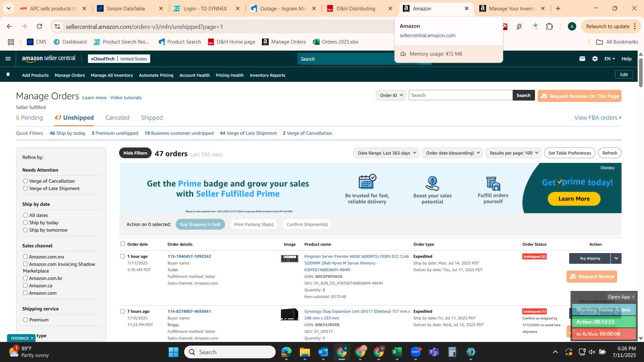Click Synology expansion unit thumbnail
Image resolution: width=644 pixels, height=362 pixels.
(289, 314)
